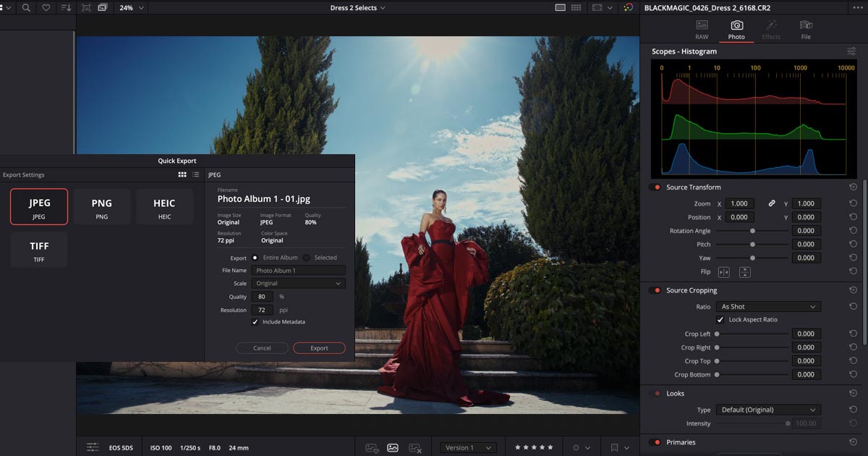The width and height of the screenshot is (868, 456).
Task: Switch to the File tab
Action: [806, 30]
